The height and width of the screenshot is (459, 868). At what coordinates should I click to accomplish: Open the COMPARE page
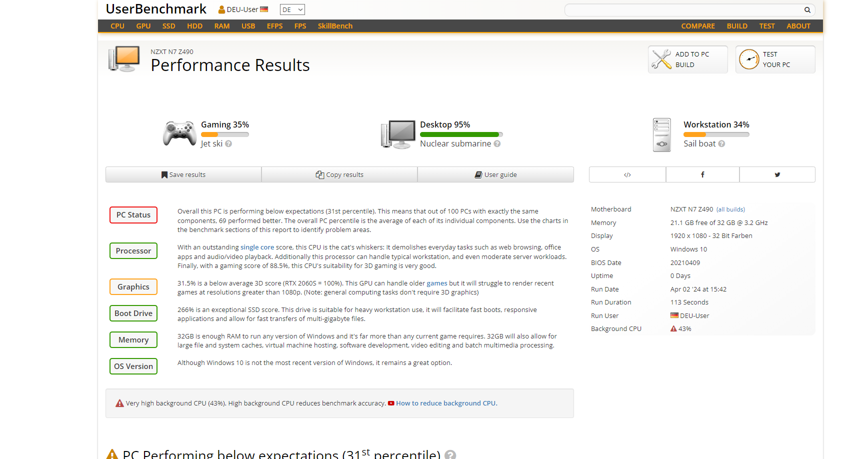698,26
